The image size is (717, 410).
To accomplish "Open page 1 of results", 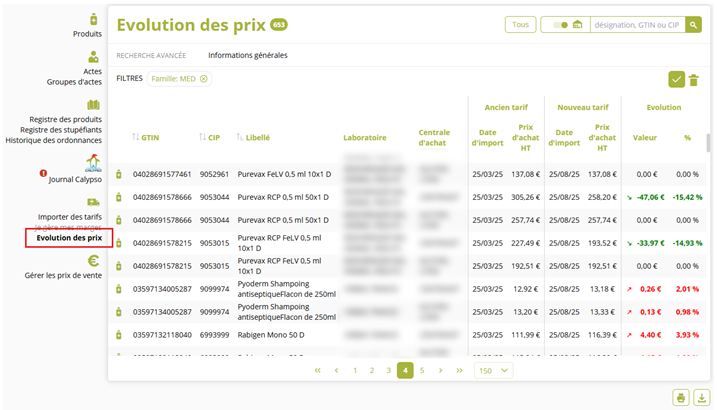I will (355, 371).
